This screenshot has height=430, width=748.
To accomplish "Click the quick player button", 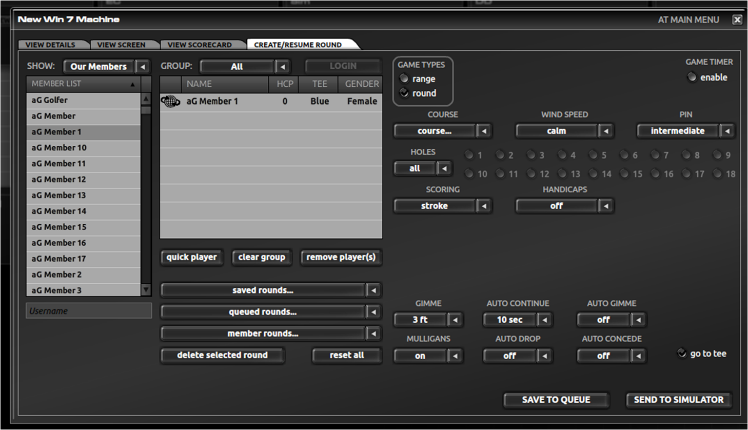I will (x=191, y=257).
